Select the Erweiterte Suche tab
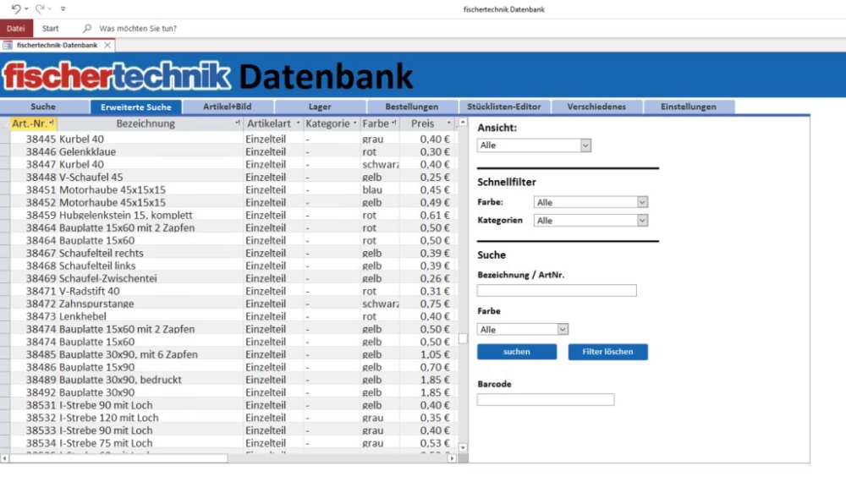 136,107
